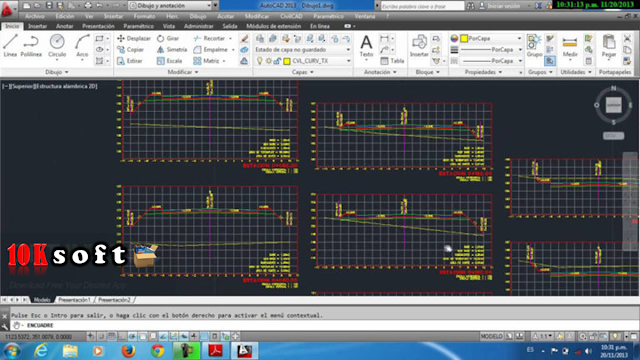Click the yellow layer color swatch in Capas

point(287,61)
